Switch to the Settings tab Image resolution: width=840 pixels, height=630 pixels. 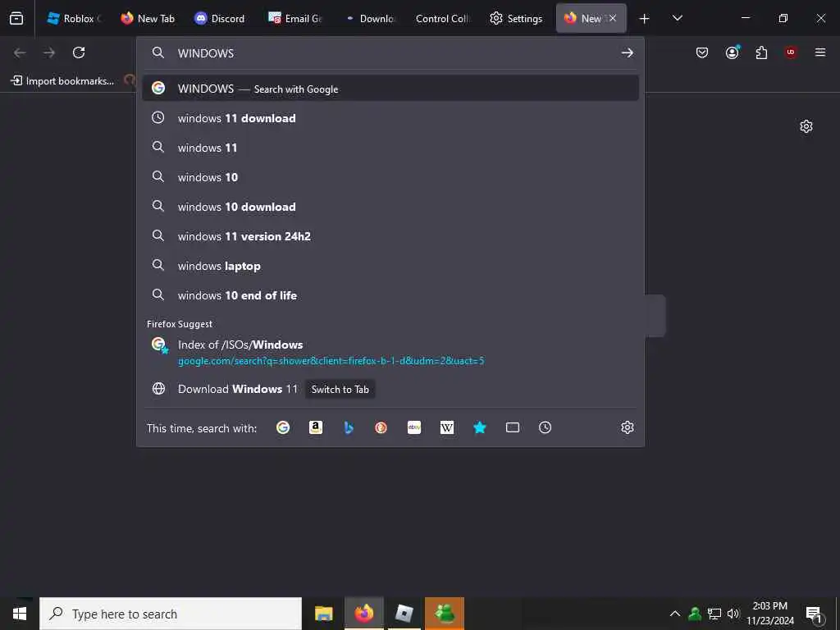[516, 18]
